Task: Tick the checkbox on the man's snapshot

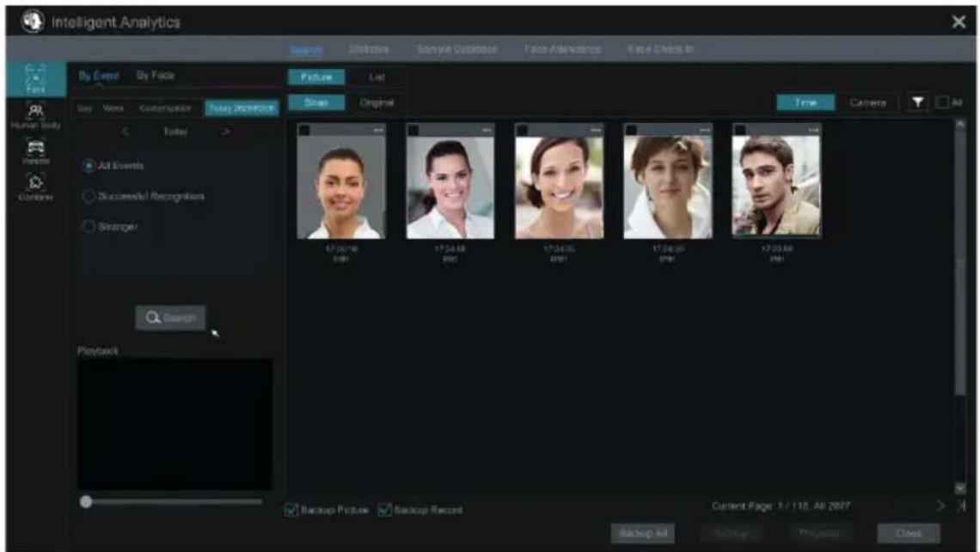Action: tap(740, 130)
